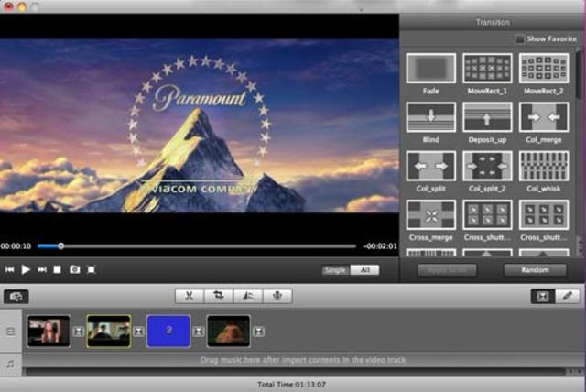586x392 pixels.
Task: Select the yellow-outlined second timeline clip
Action: coord(109,331)
